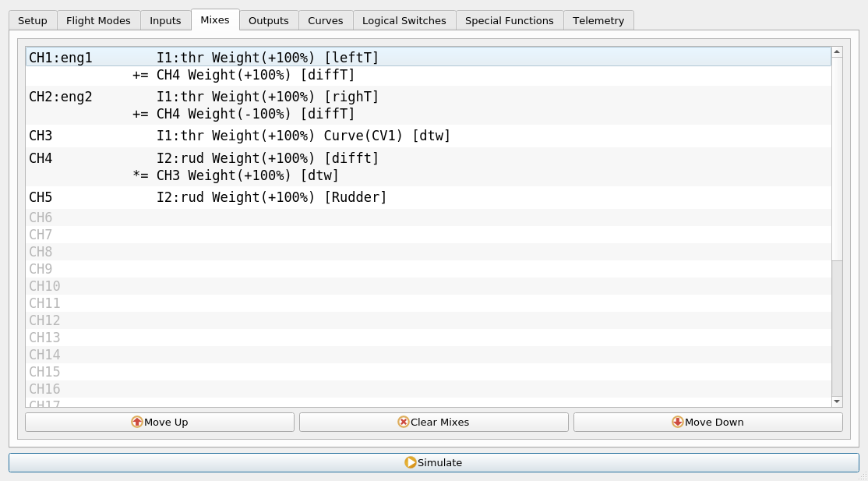Click the scrollbar down arrow in the mixes list
Image resolution: width=868 pixels, height=481 pixels.
click(x=837, y=401)
